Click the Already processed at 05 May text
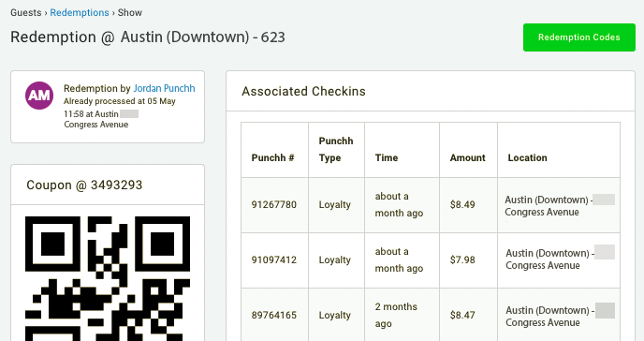This screenshot has height=341, width=644. tap(120, 101)
